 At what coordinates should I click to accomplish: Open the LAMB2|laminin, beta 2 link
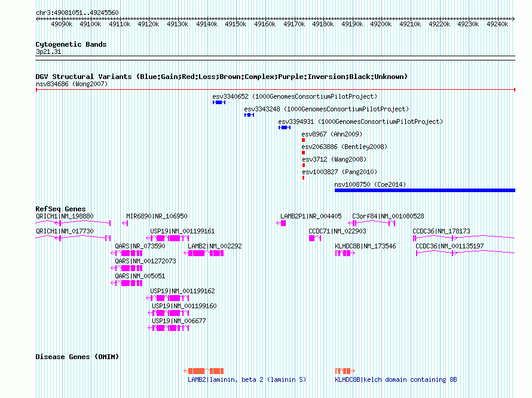[x=247, y=379]
